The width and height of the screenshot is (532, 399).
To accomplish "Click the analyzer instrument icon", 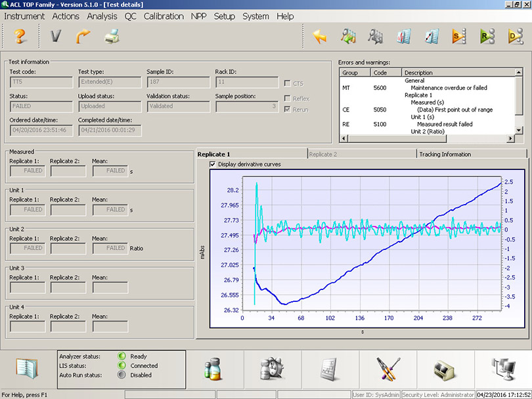I will [445, 370].
